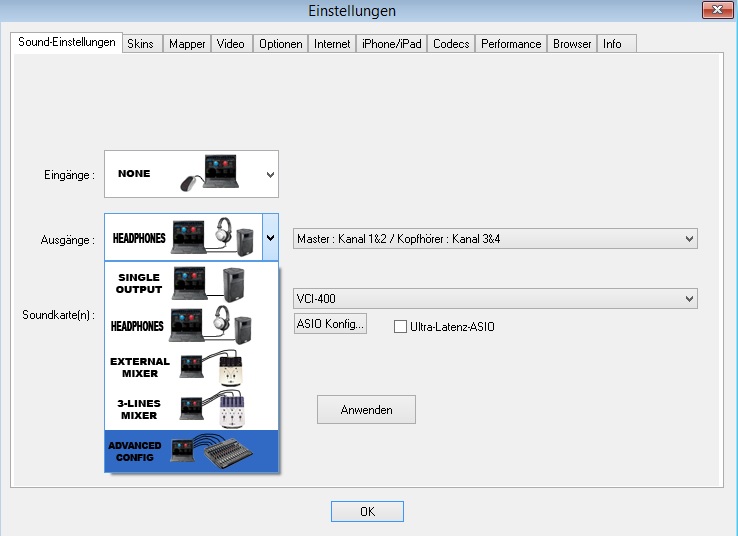Enable Ultra-Latenz-ASIO checkbox
This screenshot has width=738, height=536.
click(x=401, y=326)
